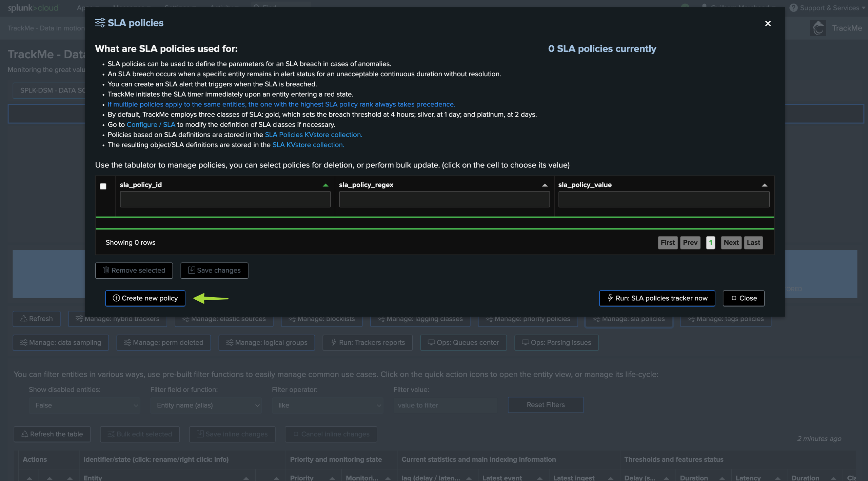This screenshot has height=481, width=868.
Task: Expand Show disabled entities dropdown
Action: (x=84, y=405)
